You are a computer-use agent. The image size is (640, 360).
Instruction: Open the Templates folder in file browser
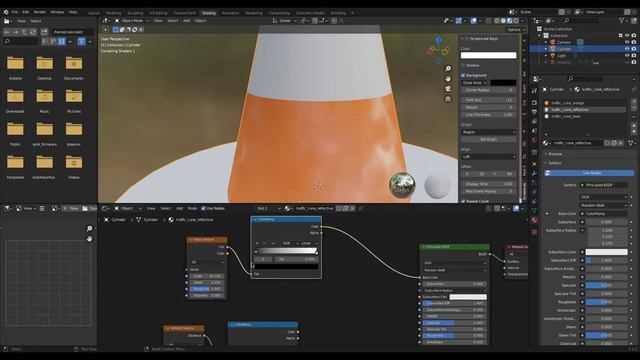[15, 167]
